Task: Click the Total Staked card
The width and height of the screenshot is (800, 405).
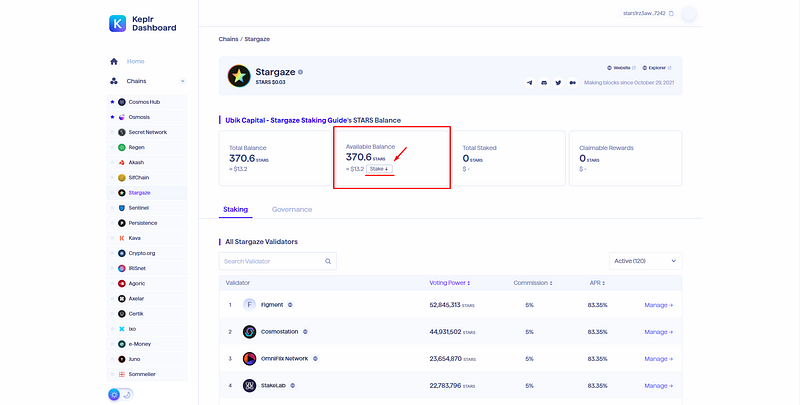Action: 509,158
